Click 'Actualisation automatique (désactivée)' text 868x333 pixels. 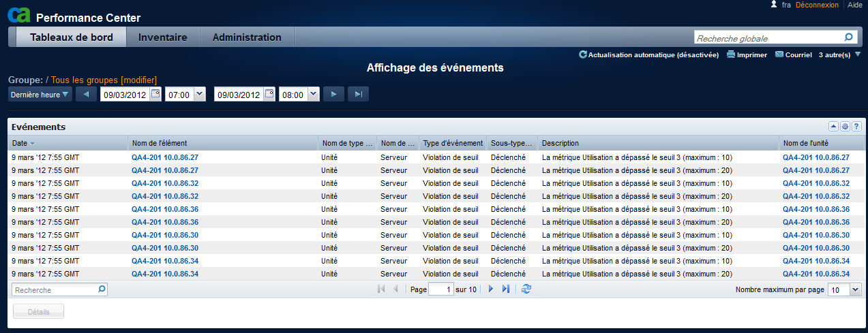(653, 55)
